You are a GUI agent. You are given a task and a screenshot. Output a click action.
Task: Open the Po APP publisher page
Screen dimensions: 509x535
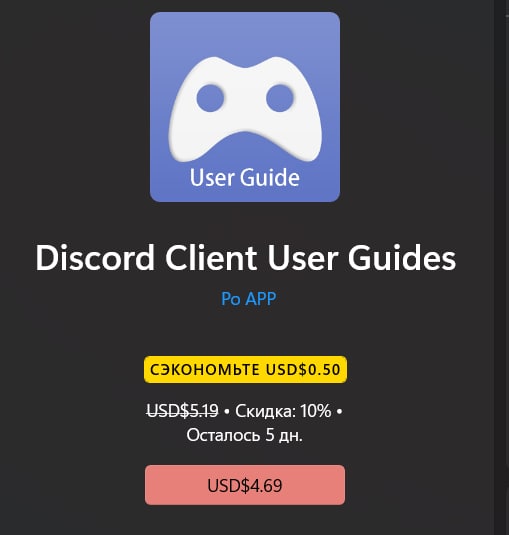[x=248, y=299]
